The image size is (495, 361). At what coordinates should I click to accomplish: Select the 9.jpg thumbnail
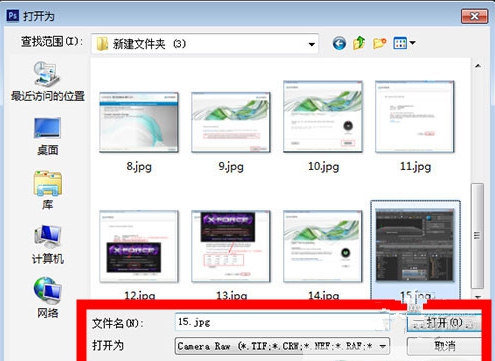click(x=231, y=122)
